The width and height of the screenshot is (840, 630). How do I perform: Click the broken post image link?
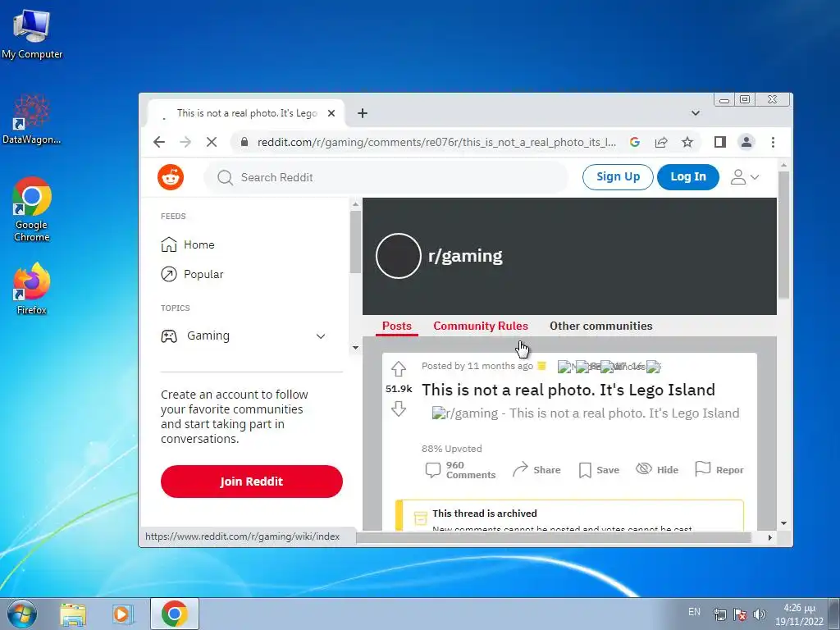pyautogui.click(x=586, y=413)
